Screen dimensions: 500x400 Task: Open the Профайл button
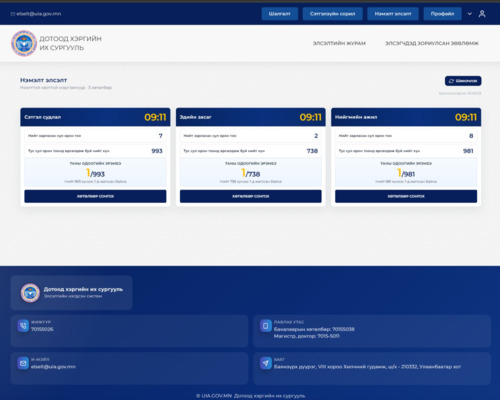coord(442,14)
